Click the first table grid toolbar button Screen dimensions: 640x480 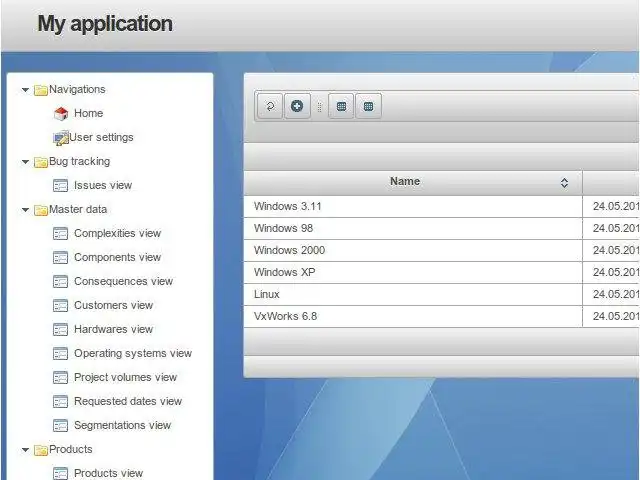[x=341, y=106]
